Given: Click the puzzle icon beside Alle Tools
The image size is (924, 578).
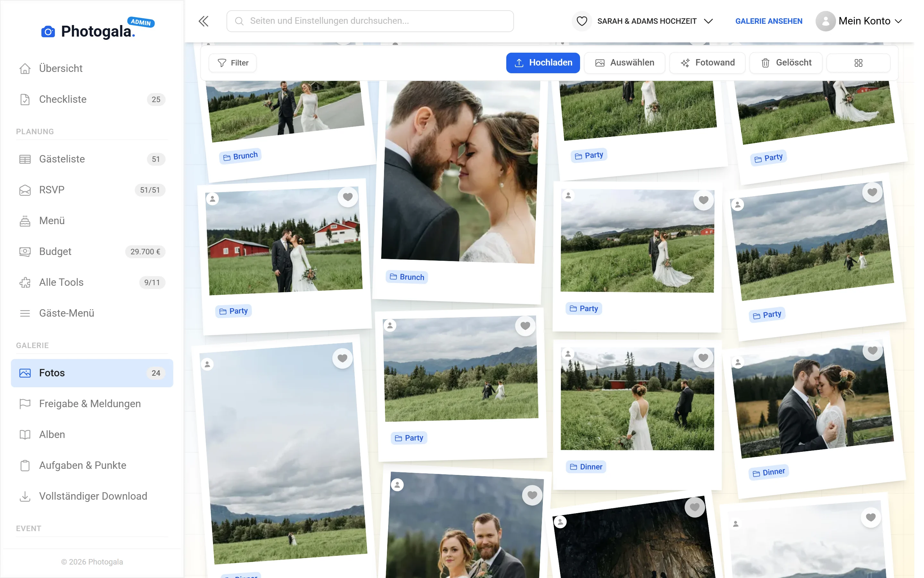Looking at the screenshot, I should (x=25, y=283).
